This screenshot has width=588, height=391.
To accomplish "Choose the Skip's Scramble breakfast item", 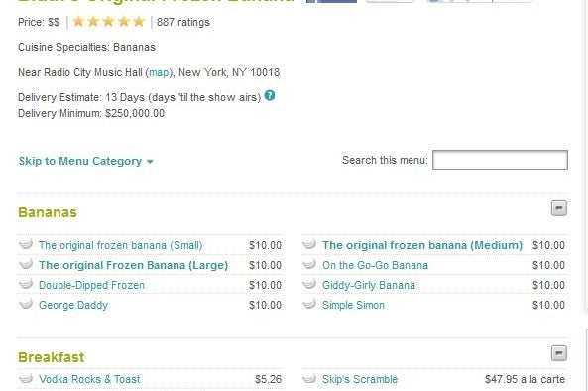I will click(x=360, y=379).
